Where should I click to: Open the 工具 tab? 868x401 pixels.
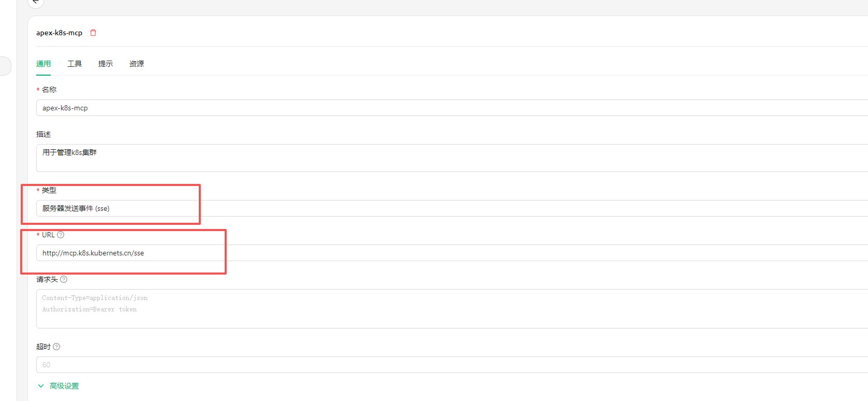click(x=75, y=64)
